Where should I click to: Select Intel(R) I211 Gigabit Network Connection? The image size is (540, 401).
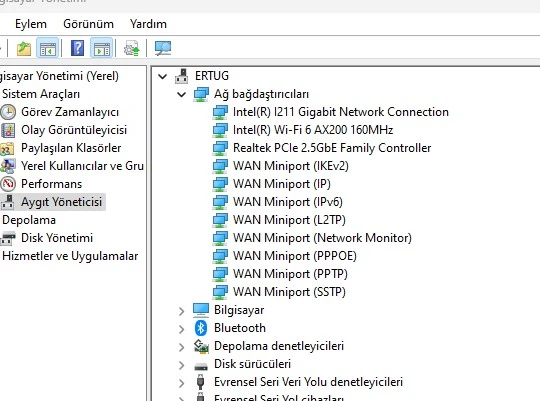pos(341,112)
